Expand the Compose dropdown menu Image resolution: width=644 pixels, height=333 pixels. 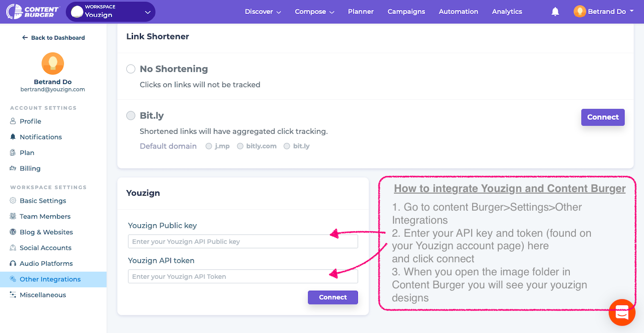click(314, 12)
